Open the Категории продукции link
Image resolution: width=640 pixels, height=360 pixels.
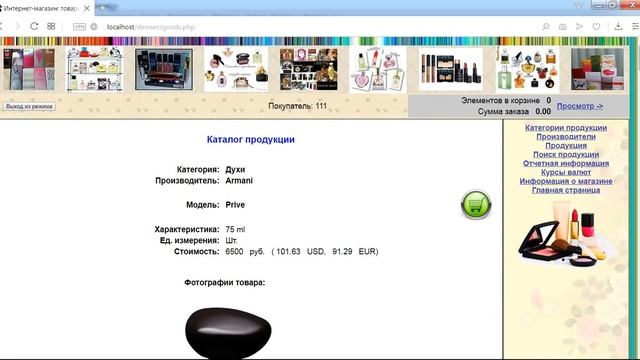(x=566, y=128)
